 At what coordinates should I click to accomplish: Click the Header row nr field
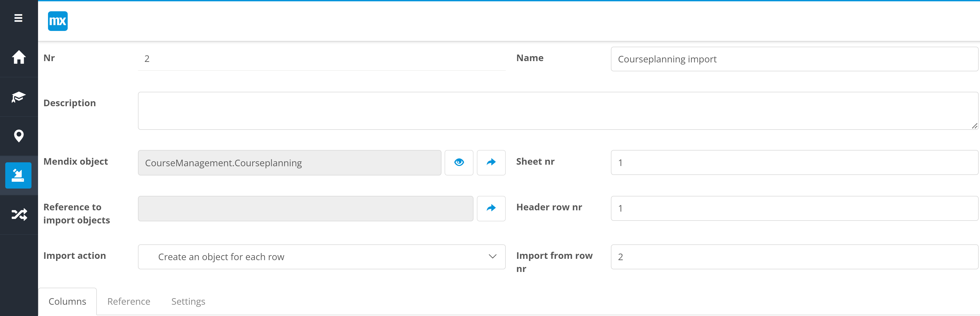(794, 208)
